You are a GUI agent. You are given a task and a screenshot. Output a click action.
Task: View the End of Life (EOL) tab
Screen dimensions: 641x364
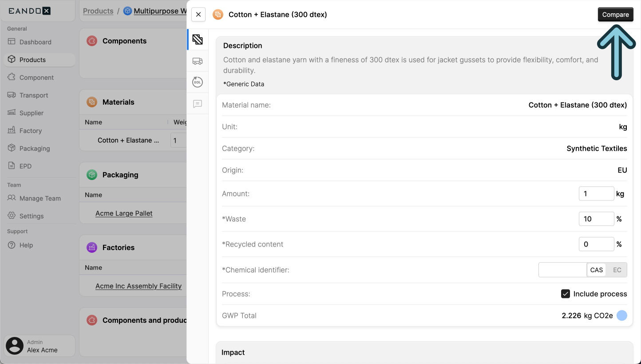pyautogui.click(x=198, y=82)
